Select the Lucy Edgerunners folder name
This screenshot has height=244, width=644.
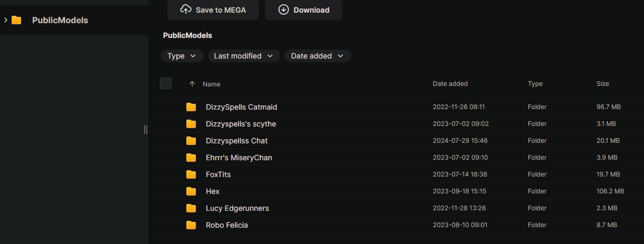(x=238, y=208)
